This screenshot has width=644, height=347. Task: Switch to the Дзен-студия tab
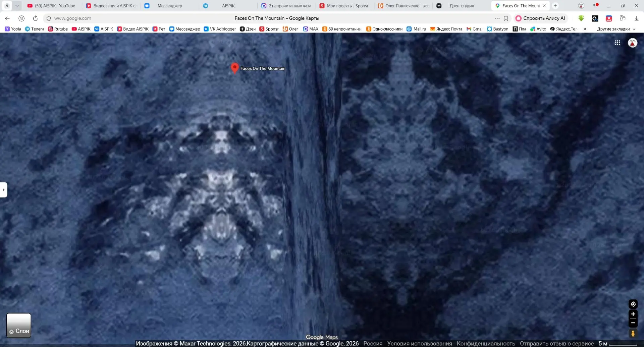[x=461, y=6]
